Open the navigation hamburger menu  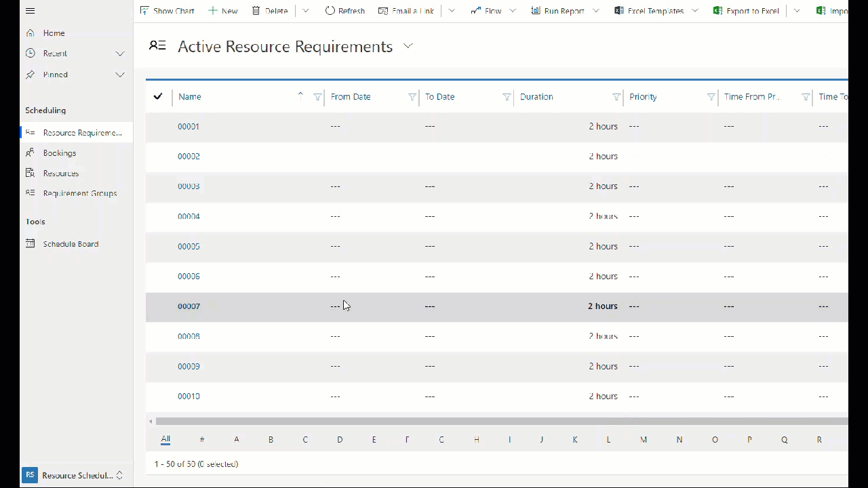[30, 10]
